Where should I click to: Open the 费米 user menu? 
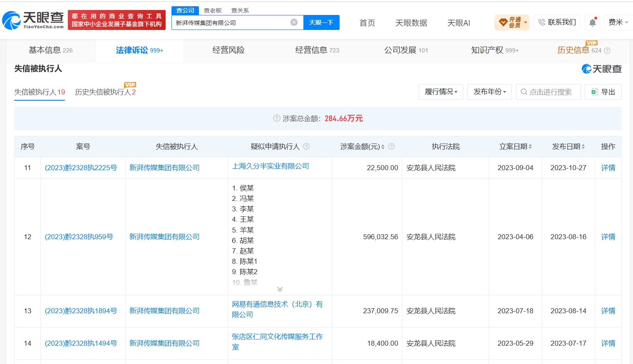(618, 22)
